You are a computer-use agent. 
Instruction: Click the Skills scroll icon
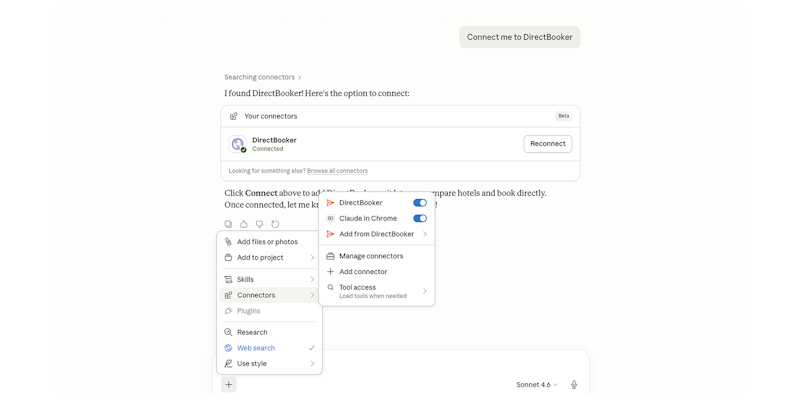click(x=228, y=280)
